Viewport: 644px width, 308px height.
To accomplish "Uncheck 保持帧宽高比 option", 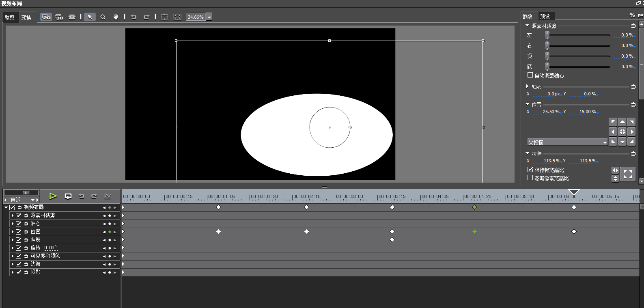I will pos(530,170).
